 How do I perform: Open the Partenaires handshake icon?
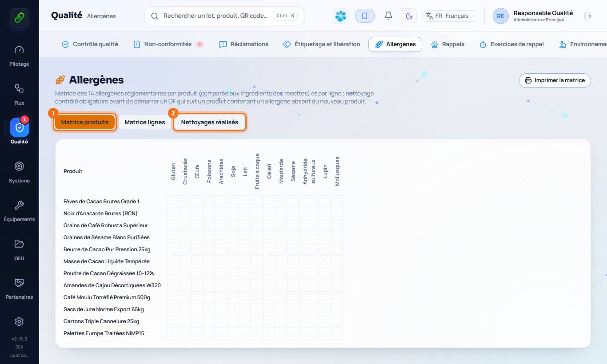point(19,283)
